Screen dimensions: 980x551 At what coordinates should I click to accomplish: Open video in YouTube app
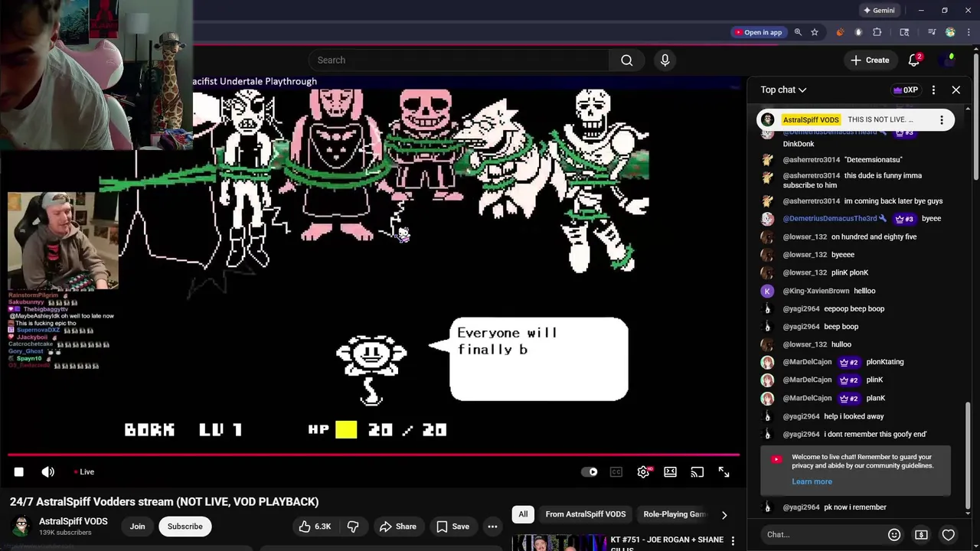pos(758,32)
